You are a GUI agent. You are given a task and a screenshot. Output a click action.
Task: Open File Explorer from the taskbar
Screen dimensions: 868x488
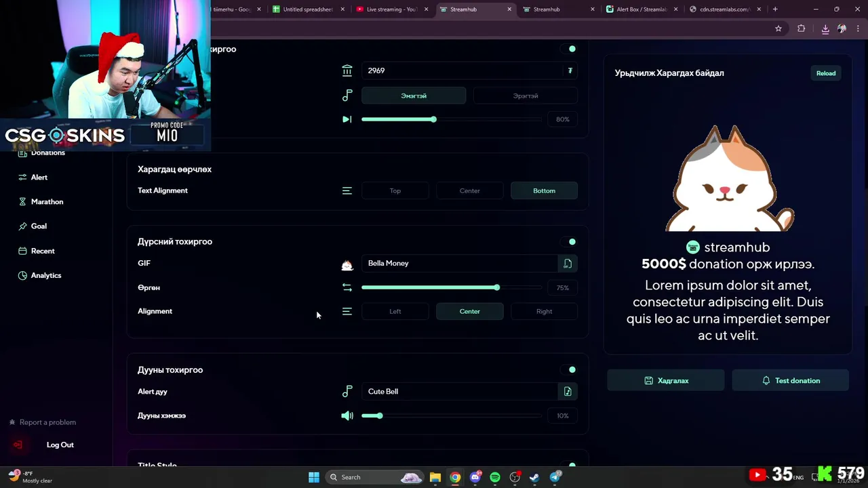tap(435, 477)
